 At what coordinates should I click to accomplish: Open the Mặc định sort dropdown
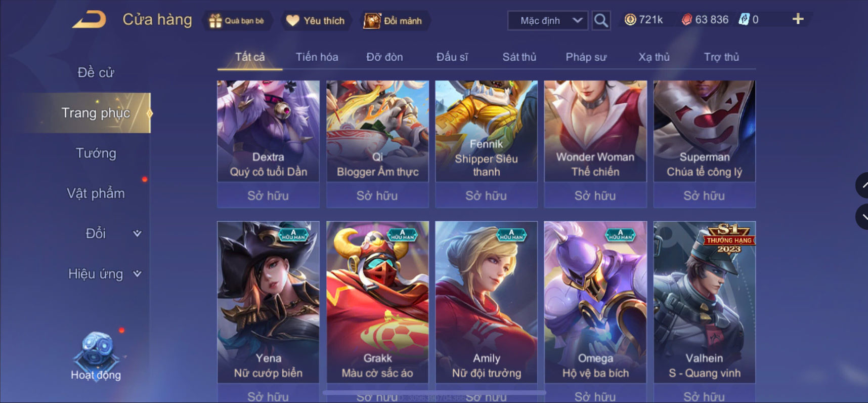548,21
